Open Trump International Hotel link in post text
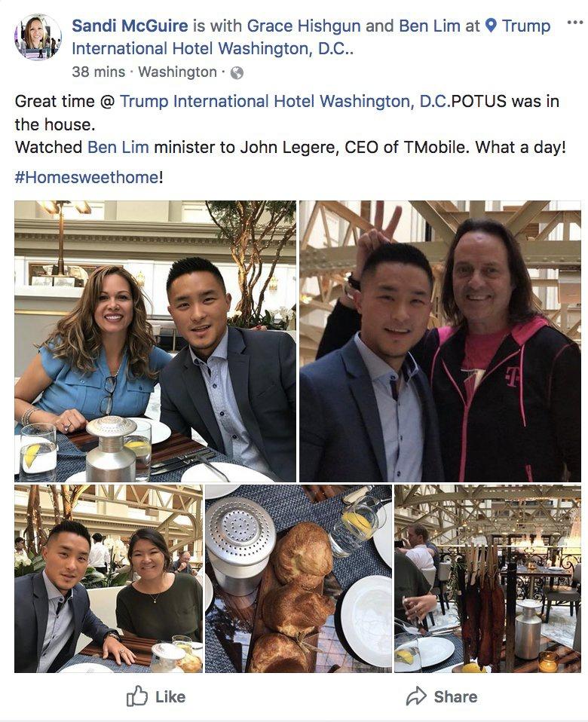 pyautogui.click(x=286, y=101)
